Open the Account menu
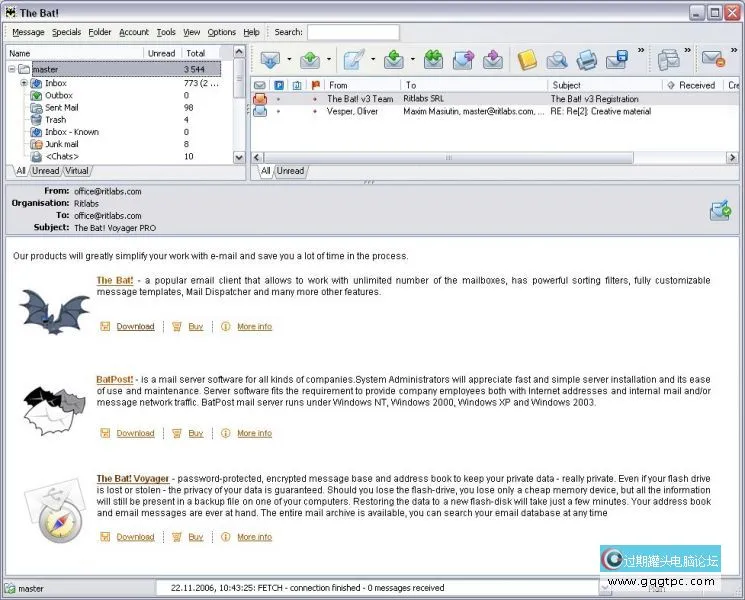This screenshot has width=745, height=600. tap(134, 32)
